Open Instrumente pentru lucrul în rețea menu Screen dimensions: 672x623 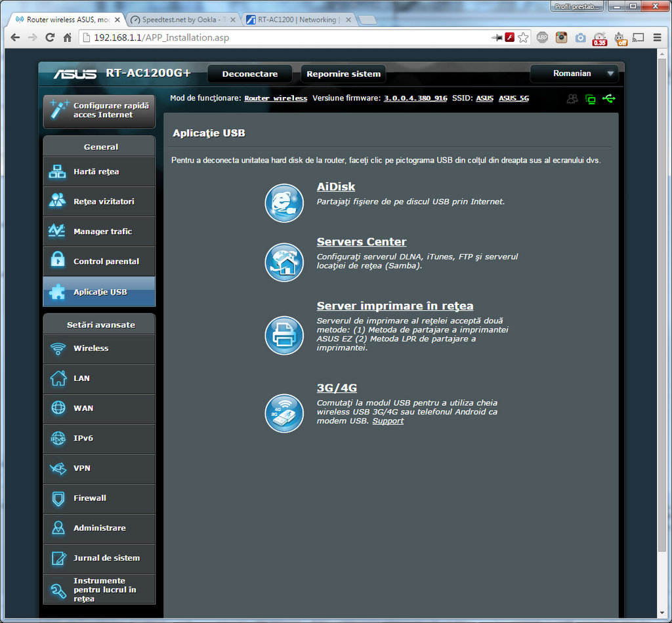coord(99,590)
